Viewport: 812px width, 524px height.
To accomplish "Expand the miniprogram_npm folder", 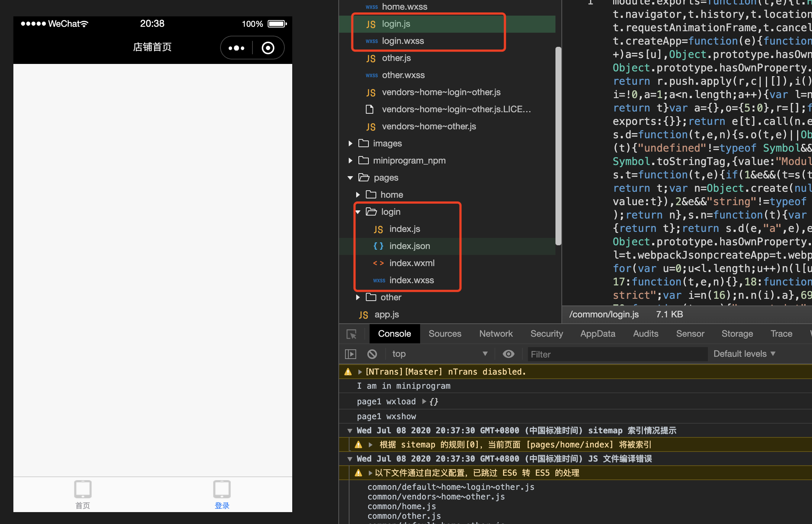I will (350, 161).
